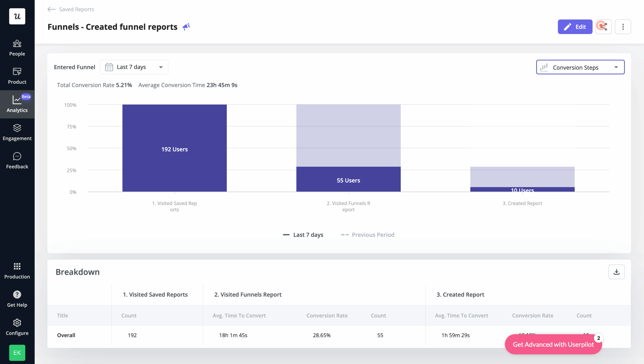Open the Analytics Beta section
Viewport: 644px width, 364px height.
(x=17, y=104)
